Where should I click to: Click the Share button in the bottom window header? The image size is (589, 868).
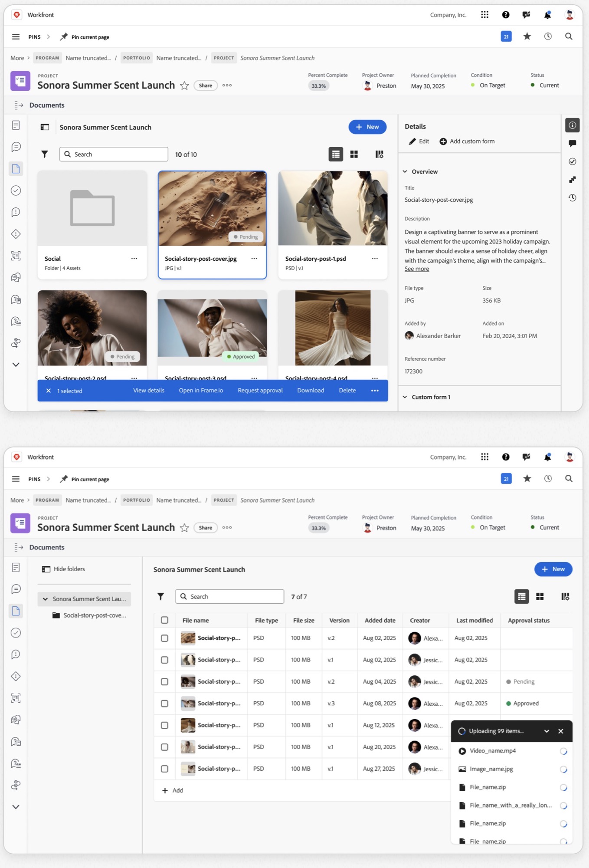[x=206, y=527]
